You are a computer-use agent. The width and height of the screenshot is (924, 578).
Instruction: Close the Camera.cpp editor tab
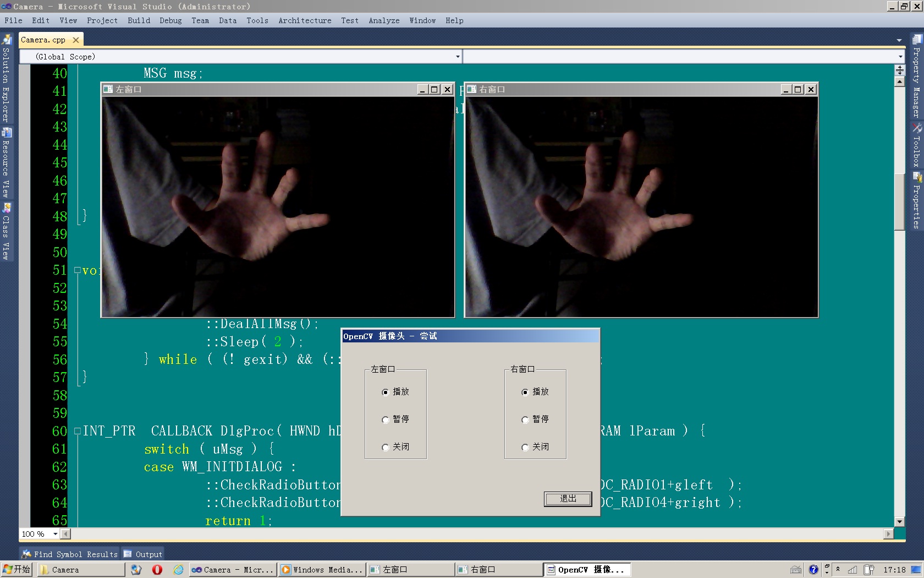click(x=76, y=40)
